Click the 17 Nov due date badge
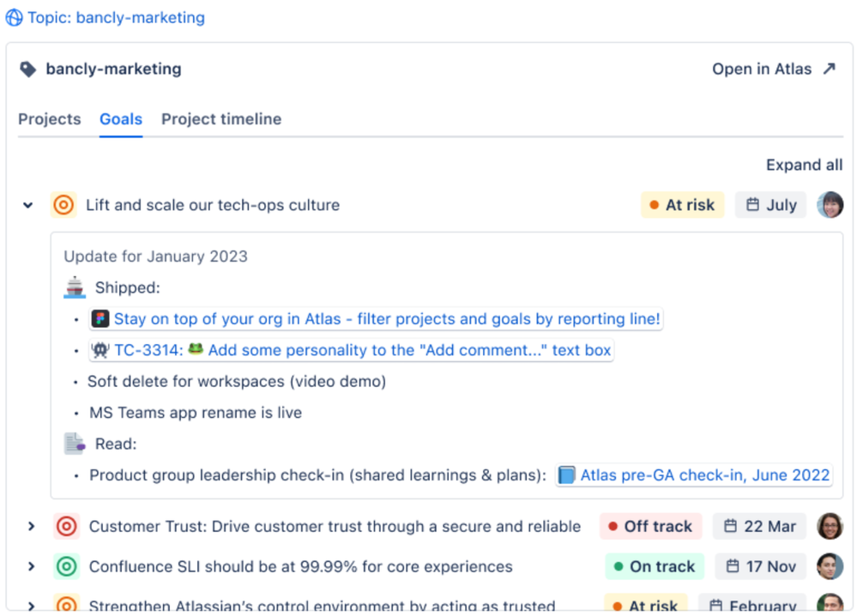 click(761, 567)
